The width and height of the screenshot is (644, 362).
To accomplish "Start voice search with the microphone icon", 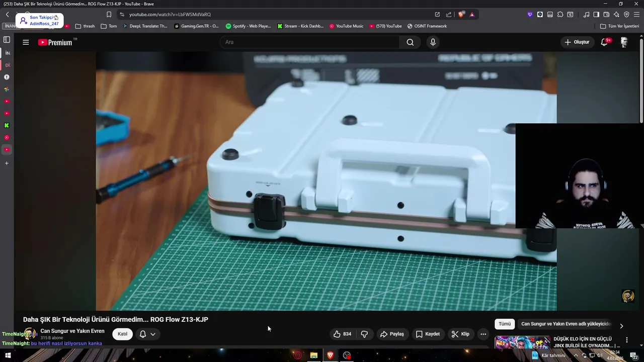I will [x=433, y=42].
